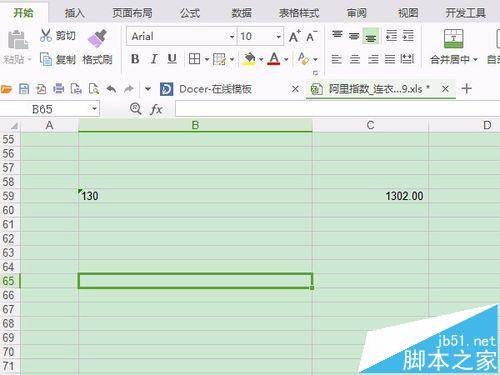Viewport: 500px width, 375px height.
Task: Switch to the 开始 (Home) tab
Action: (x=23, y=13)
